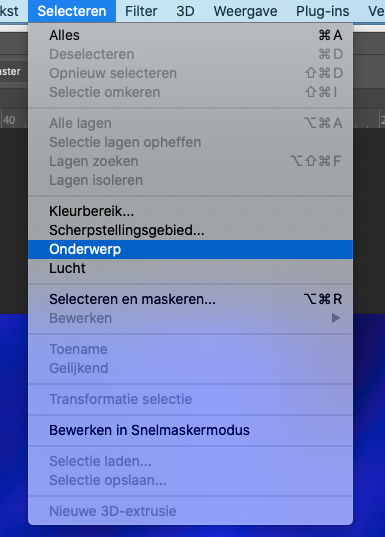
Task: Open Selecteren en maskeren...
Action: pyautogui.click(x=190, y=299)
